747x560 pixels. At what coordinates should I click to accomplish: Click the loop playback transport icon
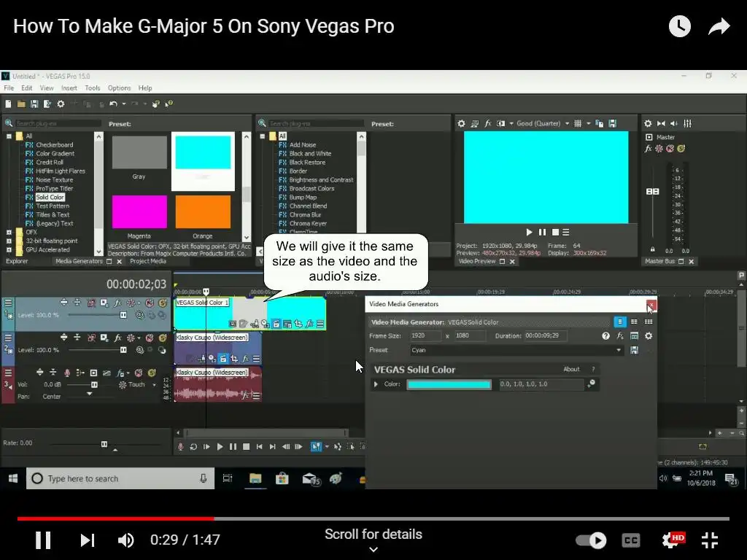[193, 447]
